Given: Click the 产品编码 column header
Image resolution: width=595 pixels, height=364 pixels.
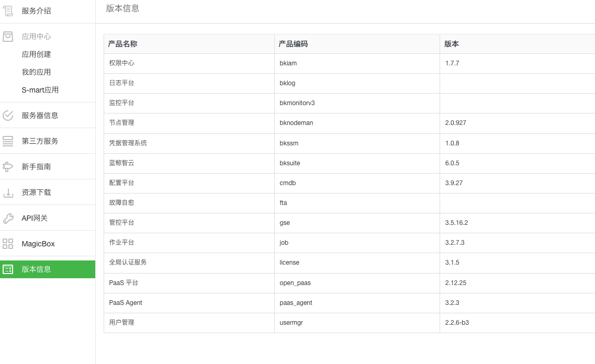Looking at the screenshot, I should click(x=293, y=44).
